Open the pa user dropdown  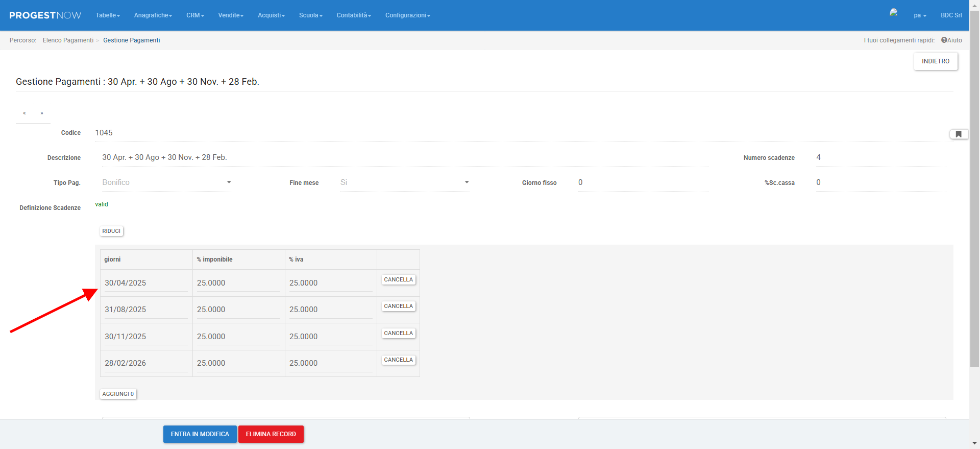click(x=920, y=15)
